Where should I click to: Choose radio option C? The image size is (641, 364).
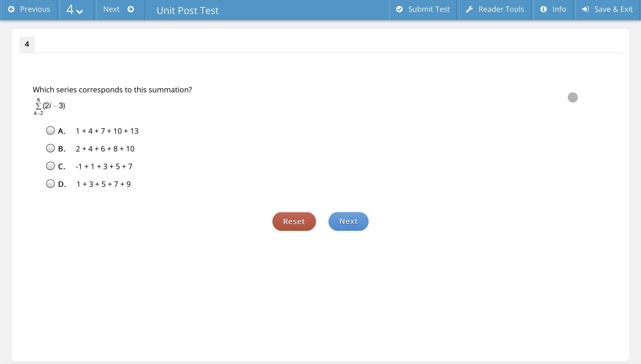(x=50, y=166)
